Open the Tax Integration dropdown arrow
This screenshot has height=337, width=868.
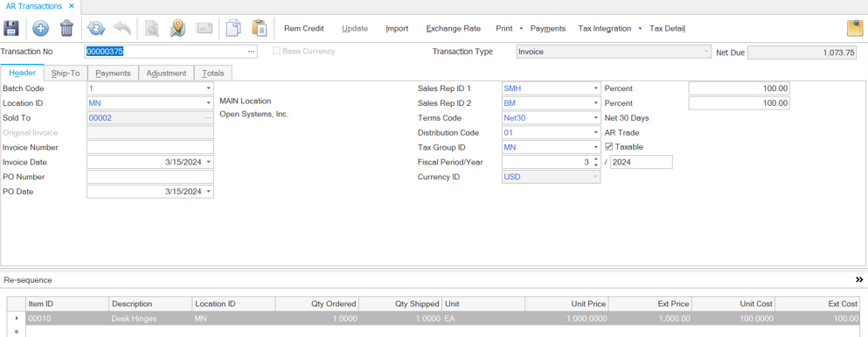point(641,29)
